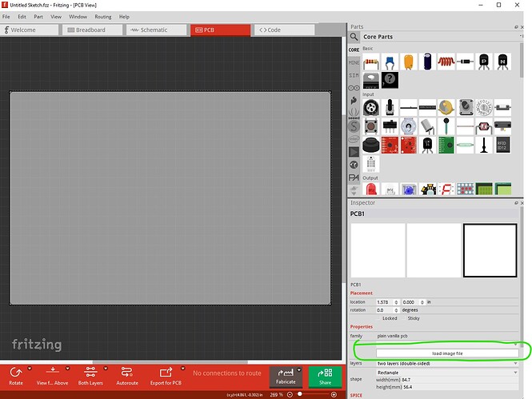532x399 pixels.
Task: Switch to the Schematic tab
Action: coord(157,30)
